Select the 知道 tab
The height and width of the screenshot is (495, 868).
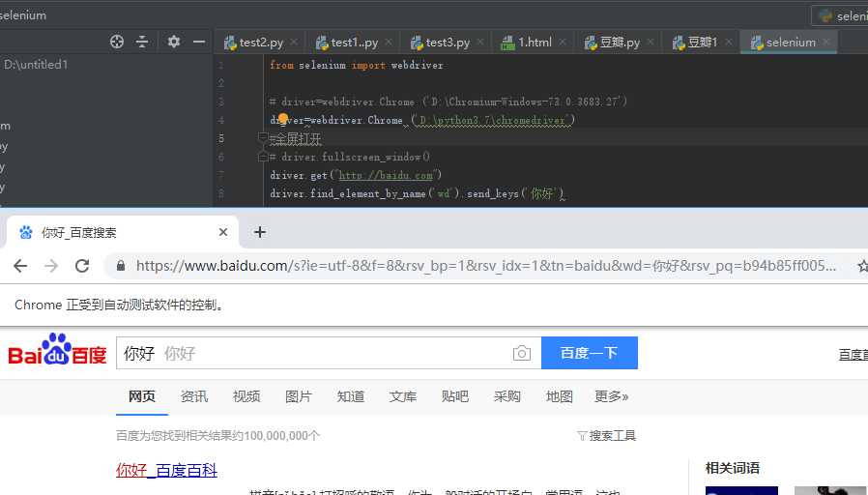(x=351, y=396)
